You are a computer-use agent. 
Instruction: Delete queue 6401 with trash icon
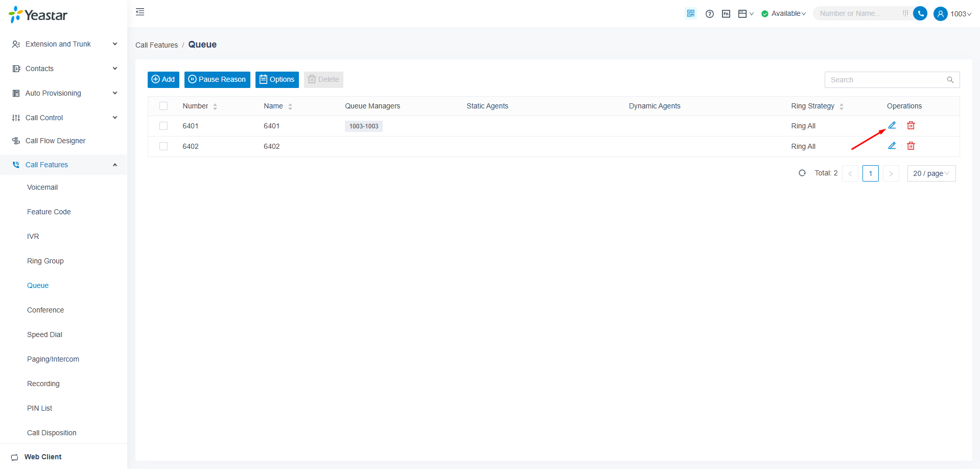[x=911, y=125]
